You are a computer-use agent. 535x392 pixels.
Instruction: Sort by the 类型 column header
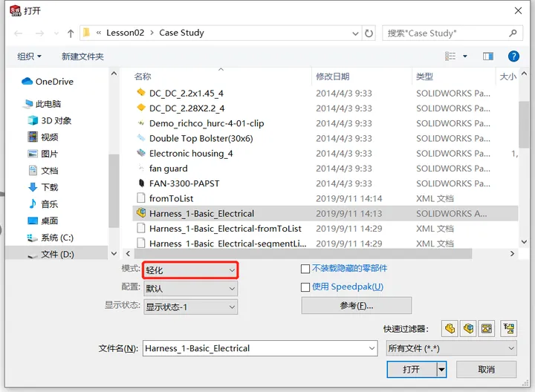(453, 76)
